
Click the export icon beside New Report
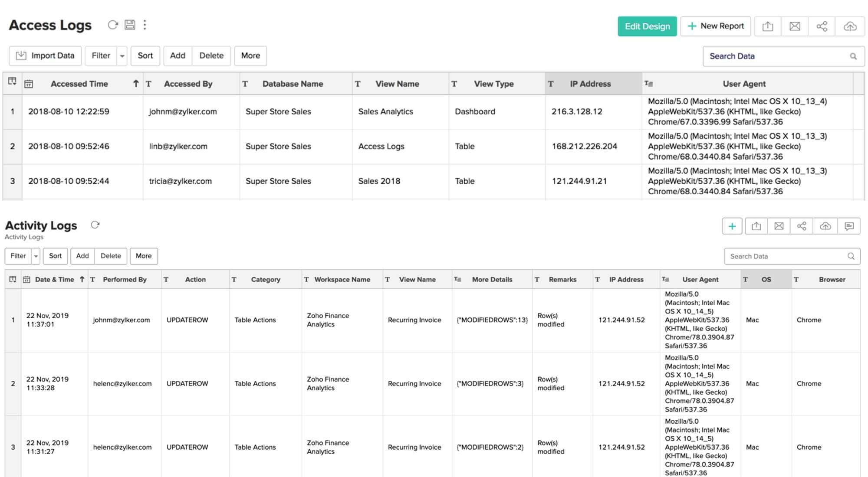[768, 26]
